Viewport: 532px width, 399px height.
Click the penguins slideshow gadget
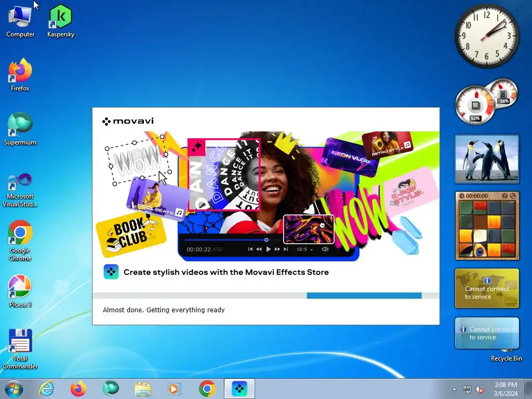coord(486,159)
